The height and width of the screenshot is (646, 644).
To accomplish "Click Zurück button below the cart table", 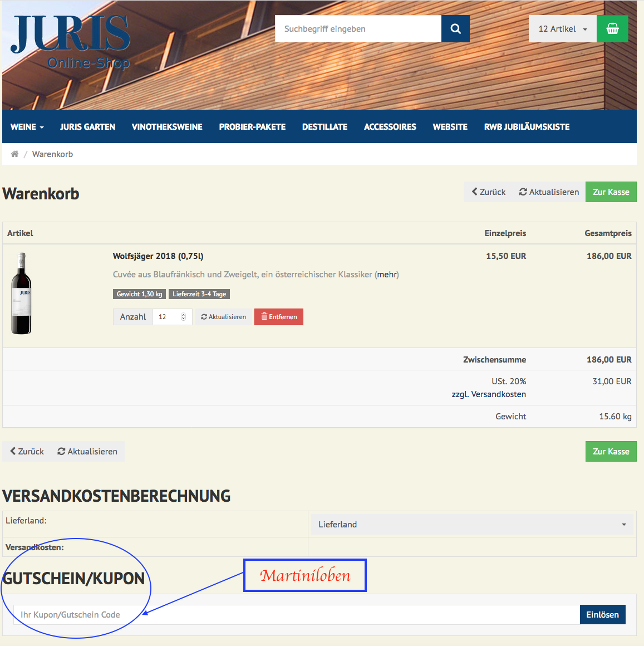I will pyautogui.click(x=27, y=452).
